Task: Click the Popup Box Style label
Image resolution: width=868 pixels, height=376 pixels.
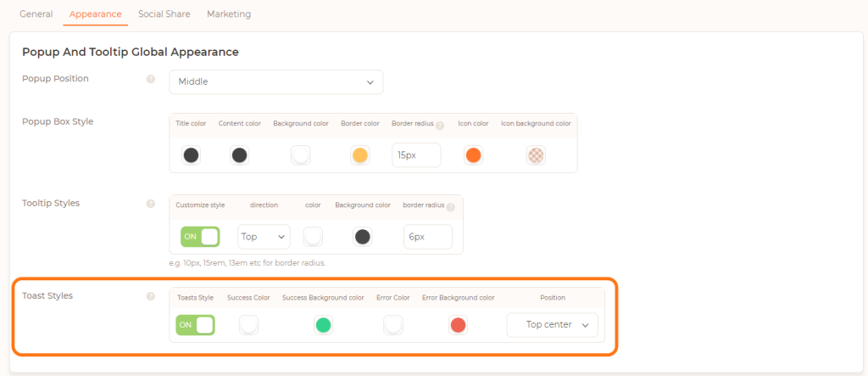Action: pyautogui.click(x=58, y=121)
